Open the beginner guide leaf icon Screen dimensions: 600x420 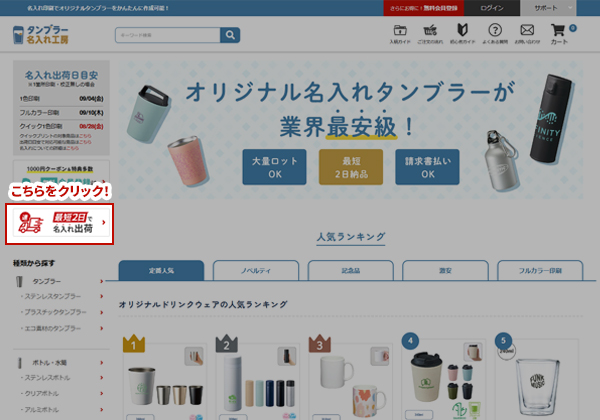[463, 30]
